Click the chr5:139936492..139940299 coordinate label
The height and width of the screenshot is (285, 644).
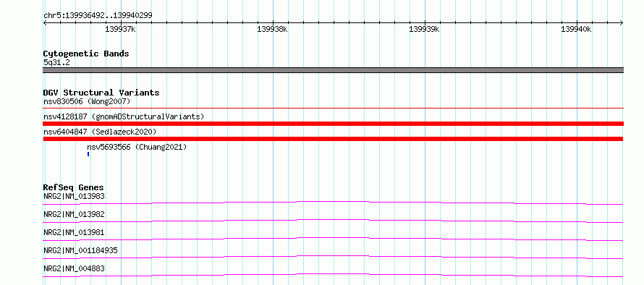[x=98, y=16]
